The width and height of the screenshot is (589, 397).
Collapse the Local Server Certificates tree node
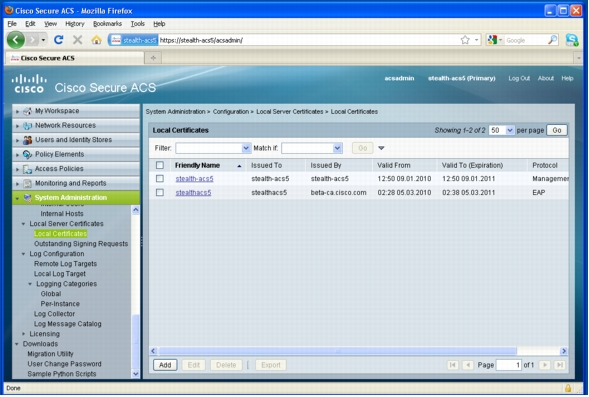coord(23,224)
